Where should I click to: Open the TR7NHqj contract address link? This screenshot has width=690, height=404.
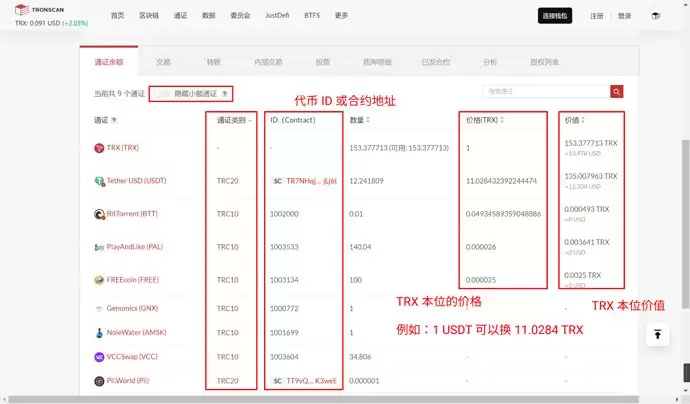point(312,181)
